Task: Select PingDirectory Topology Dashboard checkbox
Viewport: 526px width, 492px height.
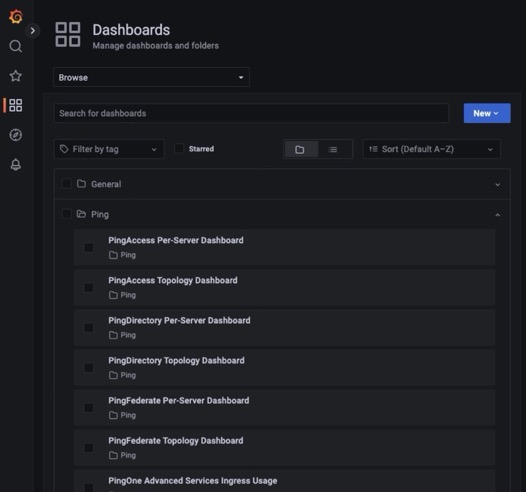Action: click(x=89, y=368)
